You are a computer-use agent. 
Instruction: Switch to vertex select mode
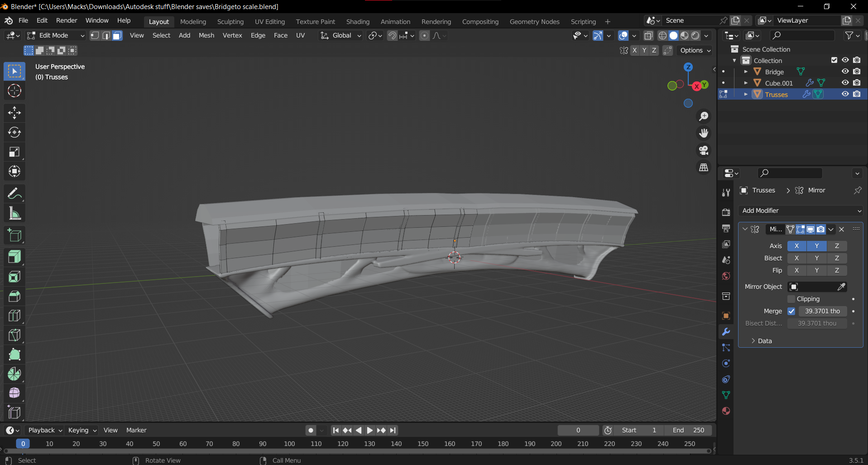[95, 35]
